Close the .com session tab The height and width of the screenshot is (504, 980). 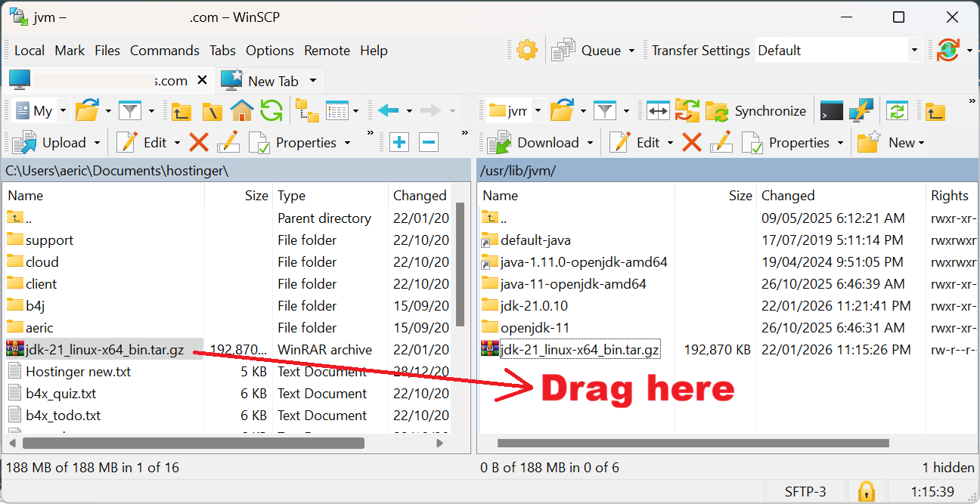point(202,80)
